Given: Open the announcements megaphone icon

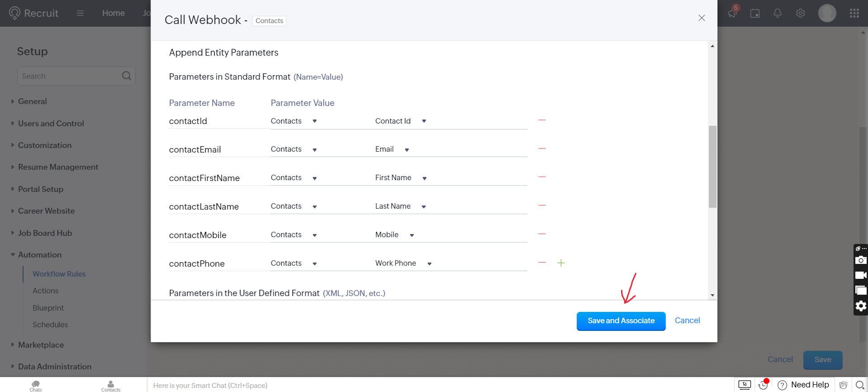Looking at the screenshot, I should (x=732, y=13).
